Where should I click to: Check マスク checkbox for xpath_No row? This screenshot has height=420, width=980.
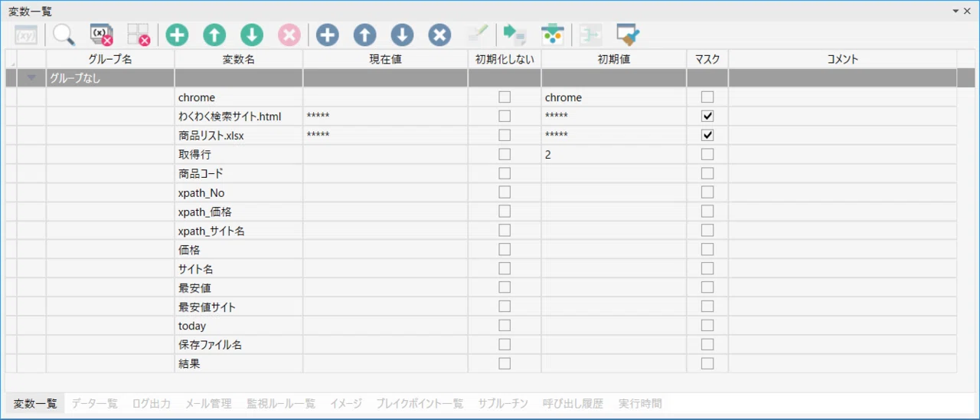[x=707, y=192]
